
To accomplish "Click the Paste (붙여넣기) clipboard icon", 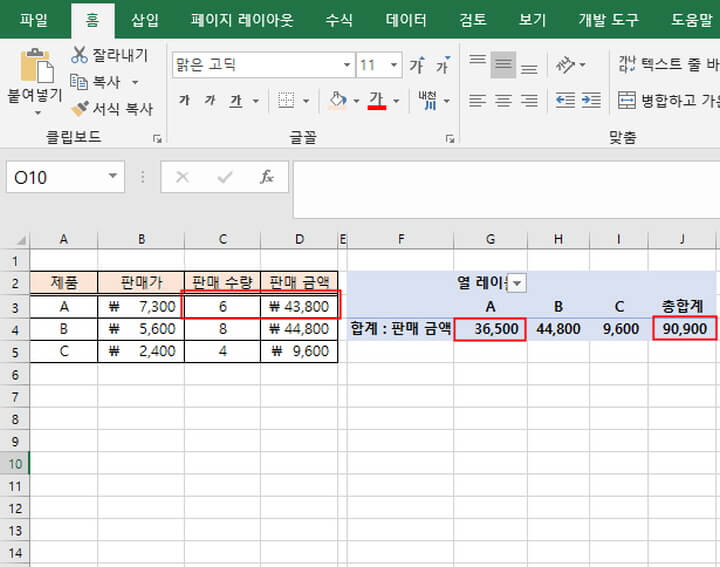I will click(37, 67).
